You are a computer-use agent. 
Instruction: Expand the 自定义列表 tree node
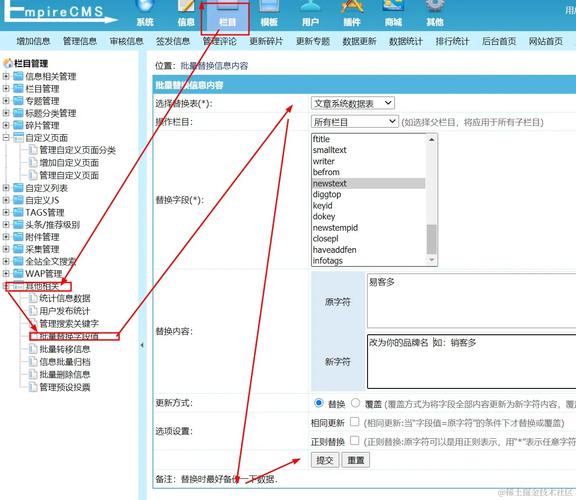point(6,188)
